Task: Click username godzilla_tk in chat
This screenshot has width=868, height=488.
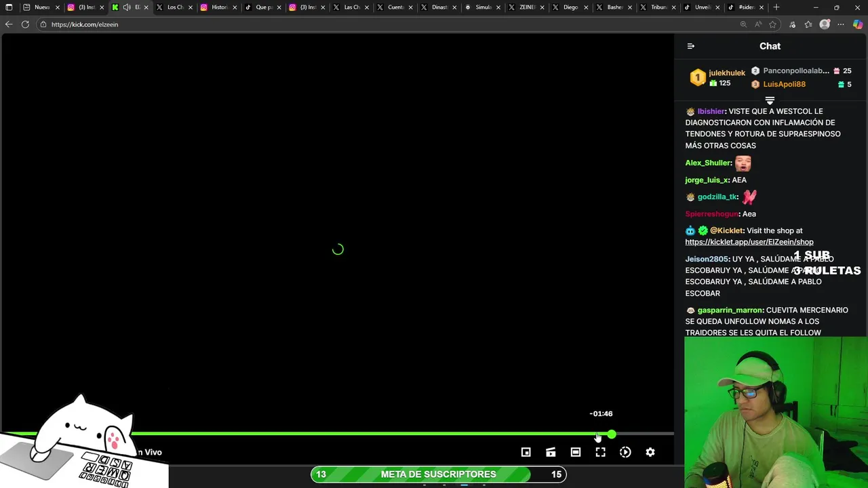Action: click(717, 197)
